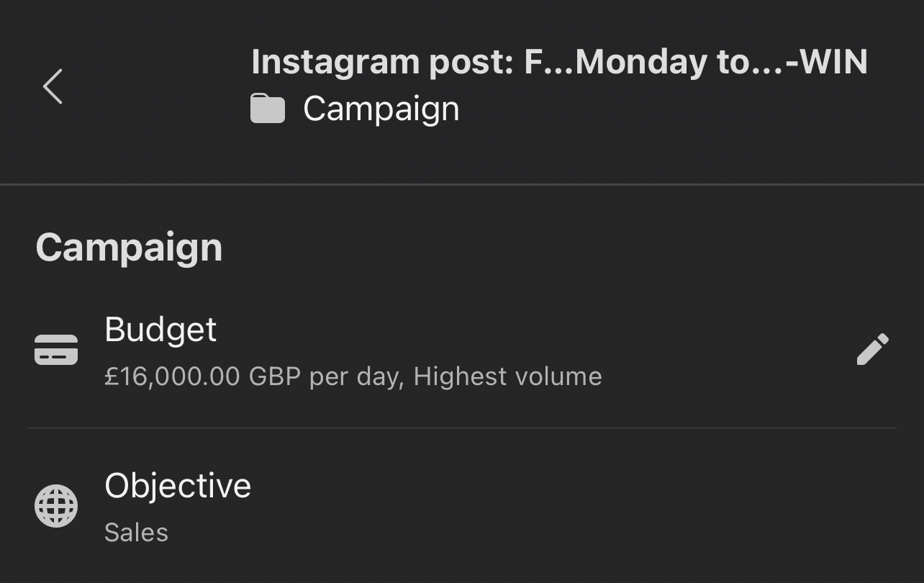Click the folder icon beside Campaign
The image size is (924, 583).
267,109
